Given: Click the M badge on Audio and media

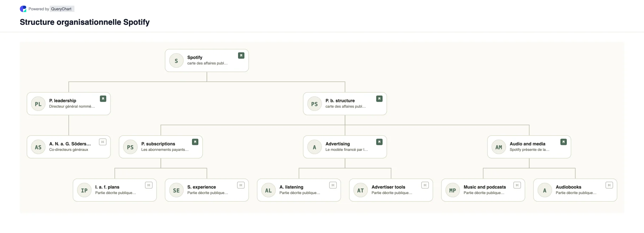Looking at the screenshot, I should coord(564,142).
